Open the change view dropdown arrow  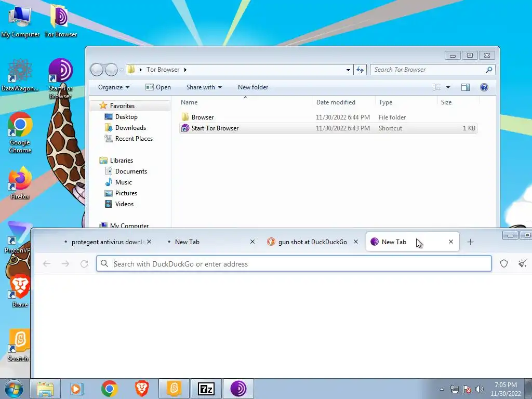[x=448, y=87]
